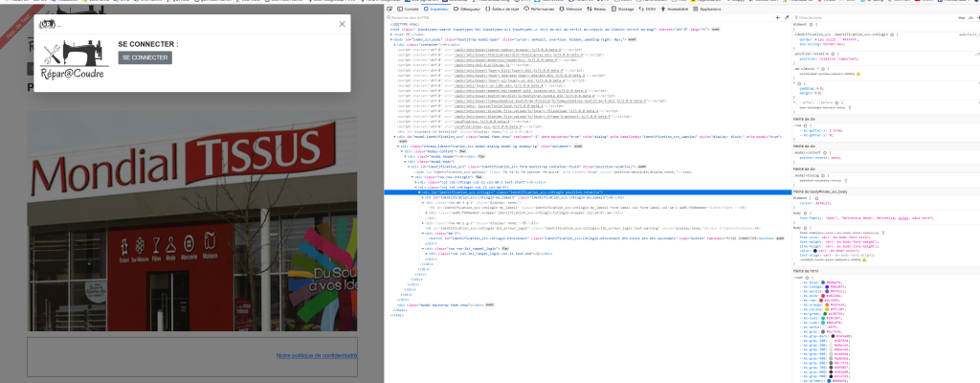Open the Accessibilité tab
The width and height of the screenshot is (980, 383).
click(x=675, y=10)
